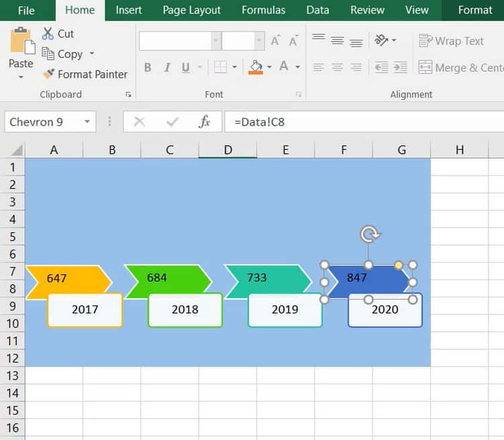Select Middle Align icon
504x440 pixels.
coord(337,40)
